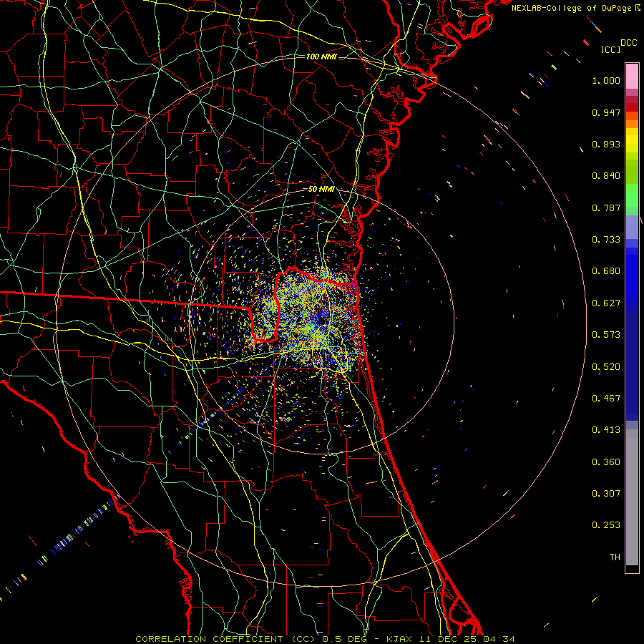Click the 0.467 legend value
This screenshot has height=644, width=644.
pyautogui.click(x=606, y=399)
